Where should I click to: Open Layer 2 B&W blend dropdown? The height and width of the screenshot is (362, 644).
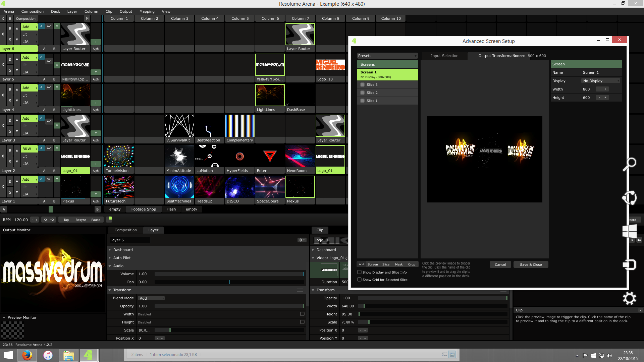[x=30, y=149]
